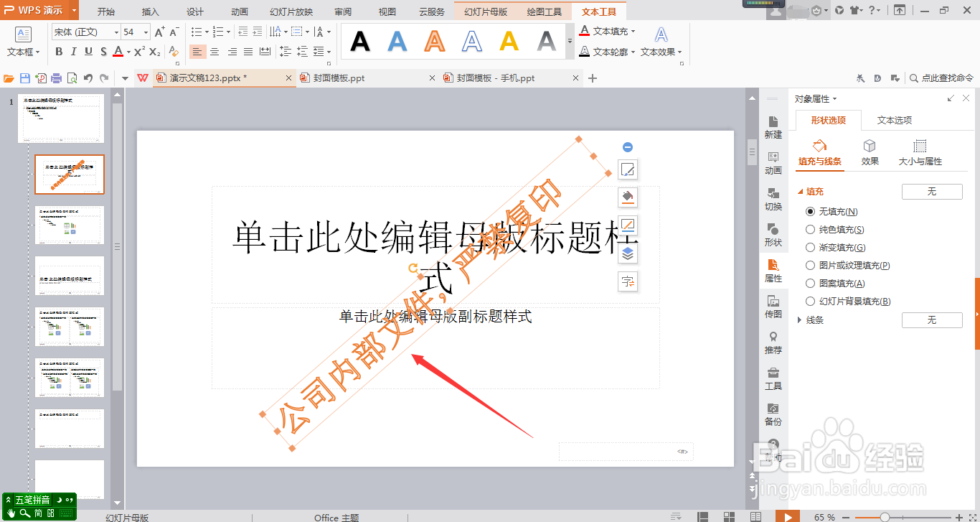Adjust the zoom slider handle
The width and height of the screenshot is (980, 522).
click(x=885, y=517)
